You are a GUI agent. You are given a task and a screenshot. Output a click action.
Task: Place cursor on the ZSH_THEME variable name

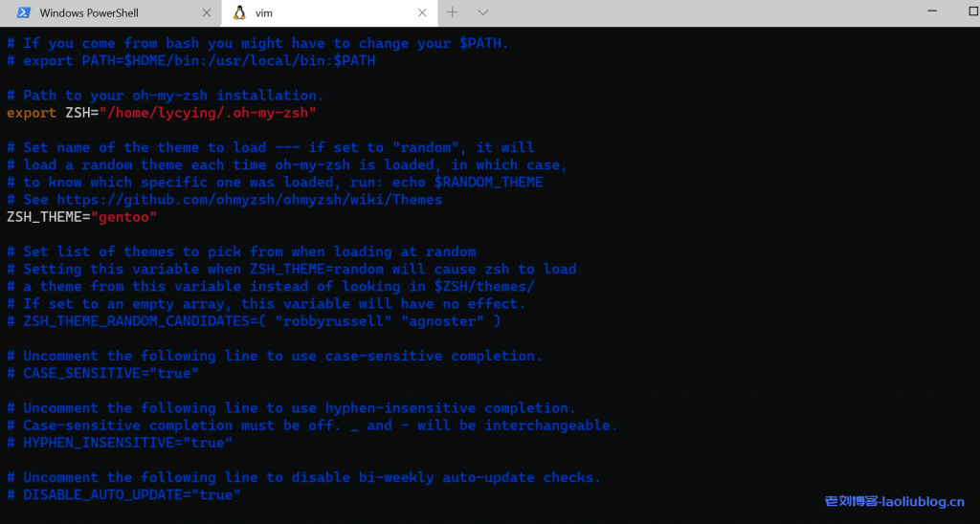[x=44, y=217]
